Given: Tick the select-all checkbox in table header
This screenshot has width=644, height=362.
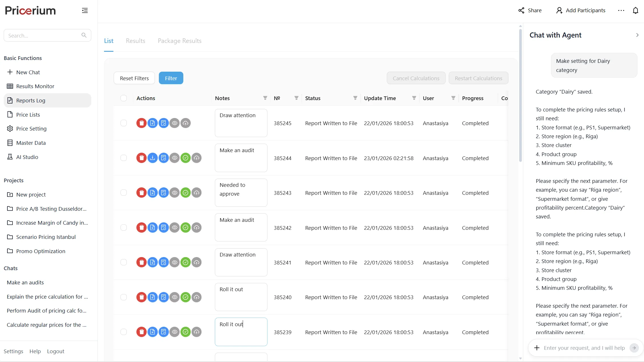Looking at the screenshot, I should tap(123, 98).
